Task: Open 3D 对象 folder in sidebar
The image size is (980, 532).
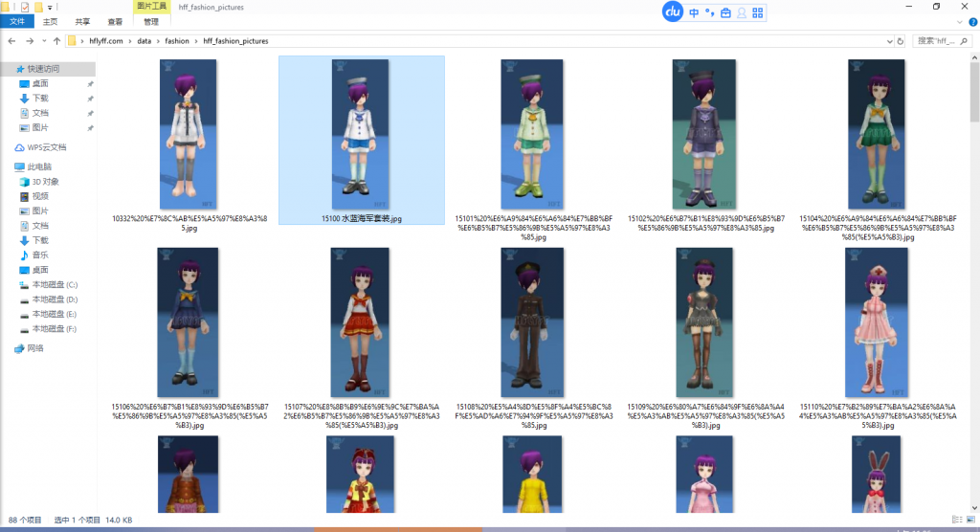Action: click(39, 182)
